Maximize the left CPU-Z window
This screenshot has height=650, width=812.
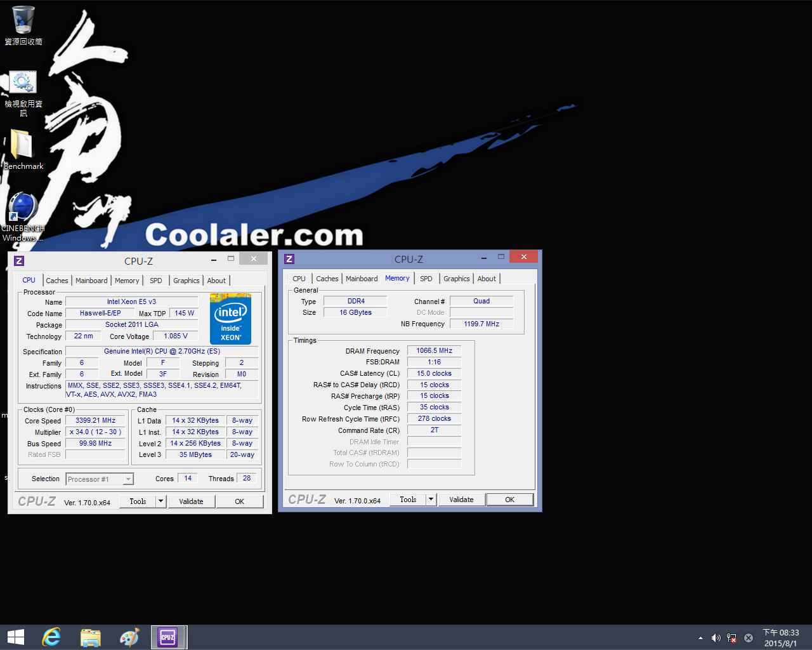click(231, 258)
